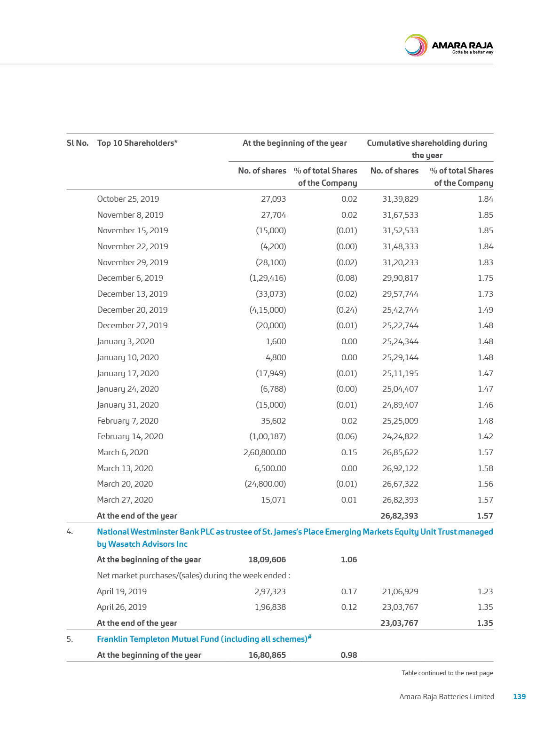The image size is (560, 733).
Task: Click the AMARA RAJA brand name text
Action: pos(462,46)
